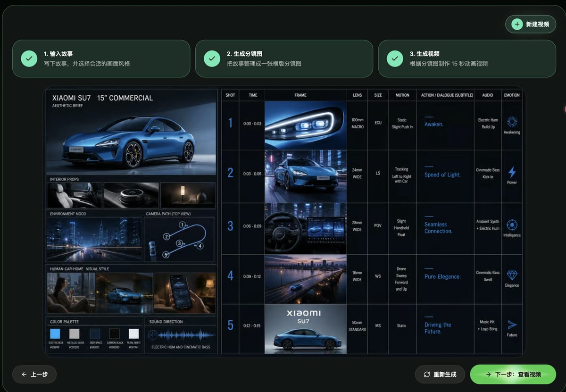Viewport: 566px width, 392px height.
Task: Select the Carbon Black color swatch
Action: click(x=114, y=334)
